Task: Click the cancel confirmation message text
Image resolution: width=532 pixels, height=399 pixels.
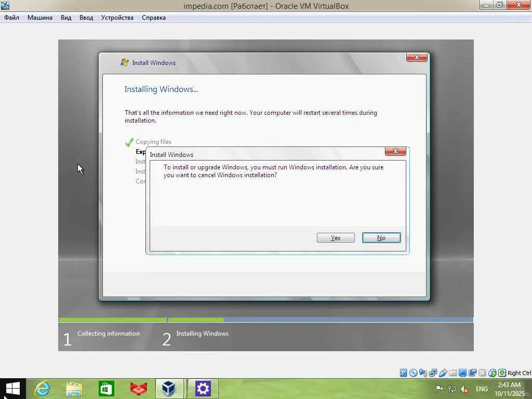Action: pyautogui.click(x=273, y=171)
